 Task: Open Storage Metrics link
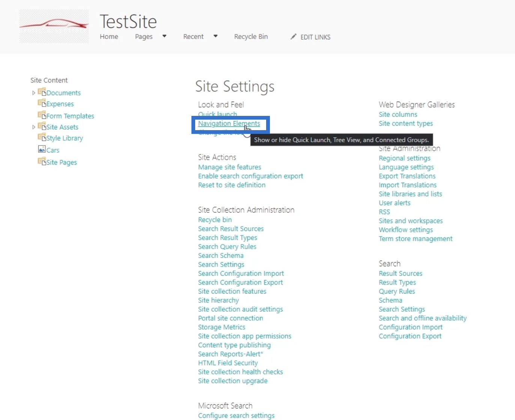pyautogui.click(x=222, y=327)
